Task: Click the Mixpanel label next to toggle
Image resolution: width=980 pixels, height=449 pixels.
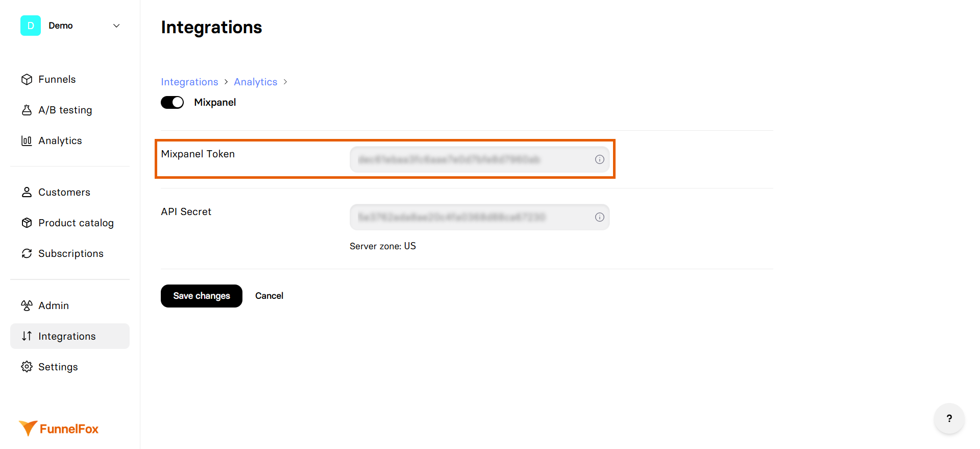Action: (215, 102)
